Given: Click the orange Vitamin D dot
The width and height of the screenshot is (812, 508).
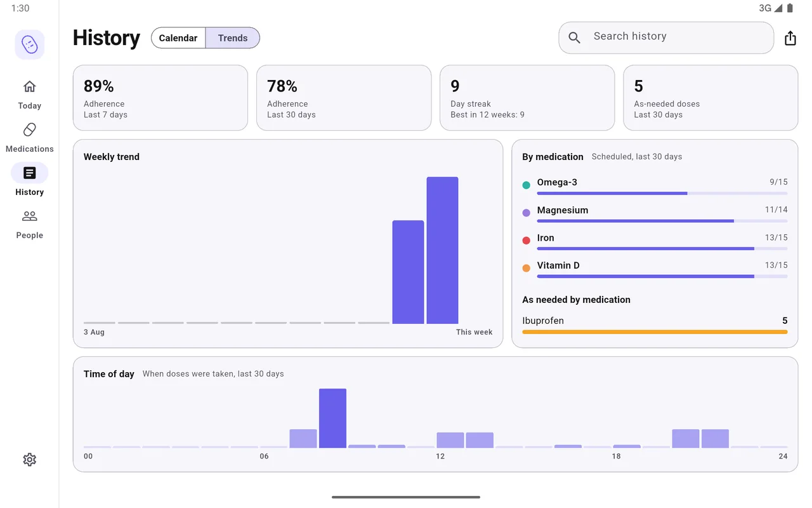Looking at the screenshot, I should (526, 269).
